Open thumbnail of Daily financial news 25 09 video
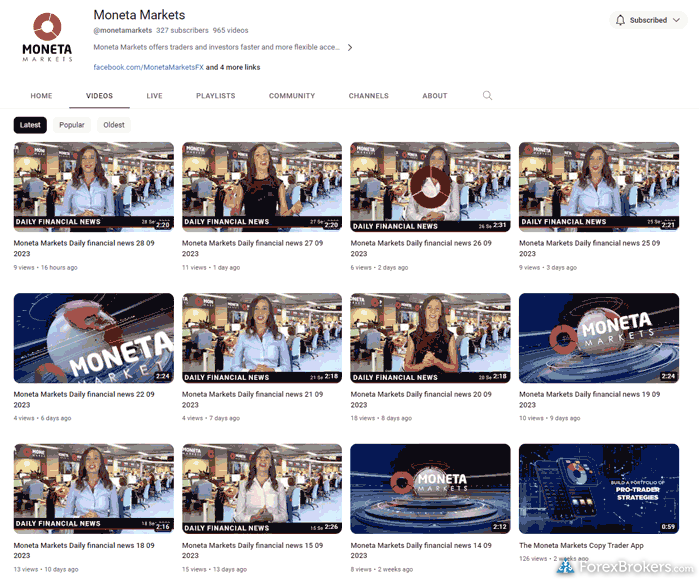The height and width of the screenshot is (579, 699). pos(599,187)
